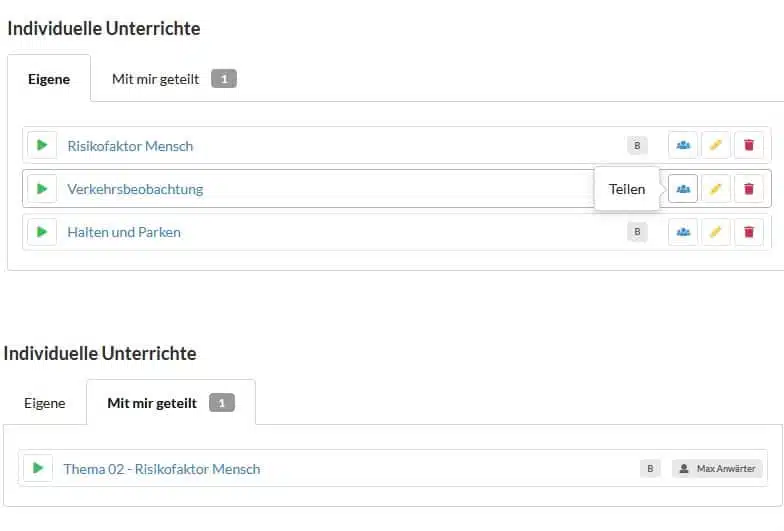784x531 pixels.
Task: Open Halten und Parken lesson link
Action: (124, 232)
